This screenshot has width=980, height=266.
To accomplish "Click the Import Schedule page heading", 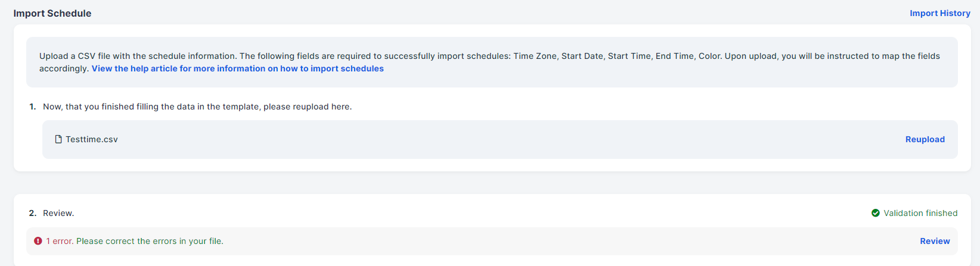I will click(x=52, y=13).
